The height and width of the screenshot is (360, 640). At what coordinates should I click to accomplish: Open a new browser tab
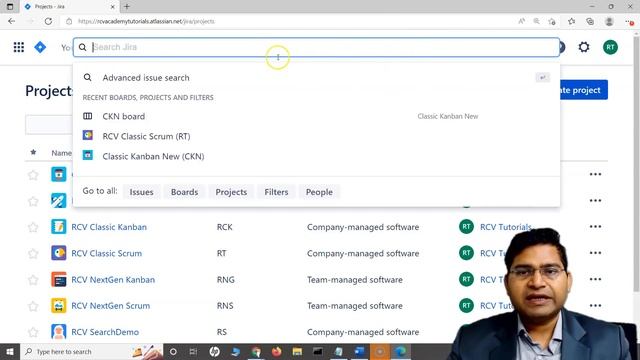(127, 7)
